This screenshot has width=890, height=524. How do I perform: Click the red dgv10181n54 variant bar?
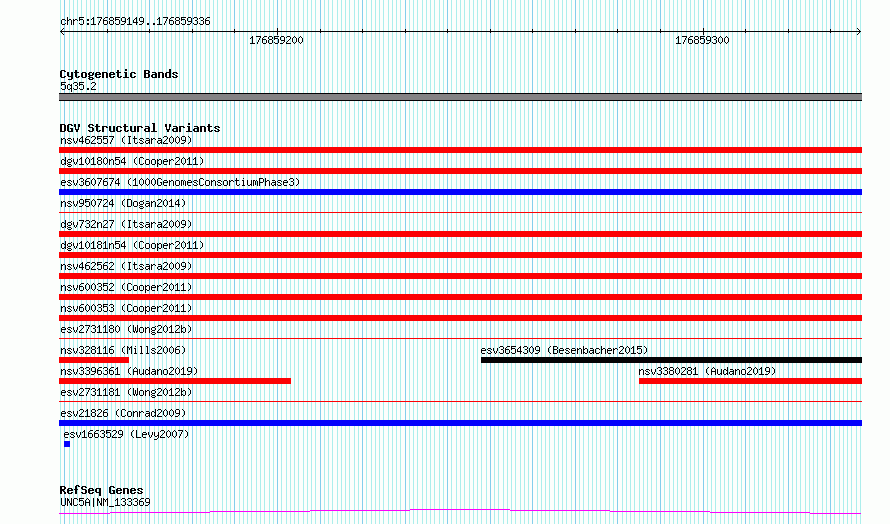pos(460,255)
